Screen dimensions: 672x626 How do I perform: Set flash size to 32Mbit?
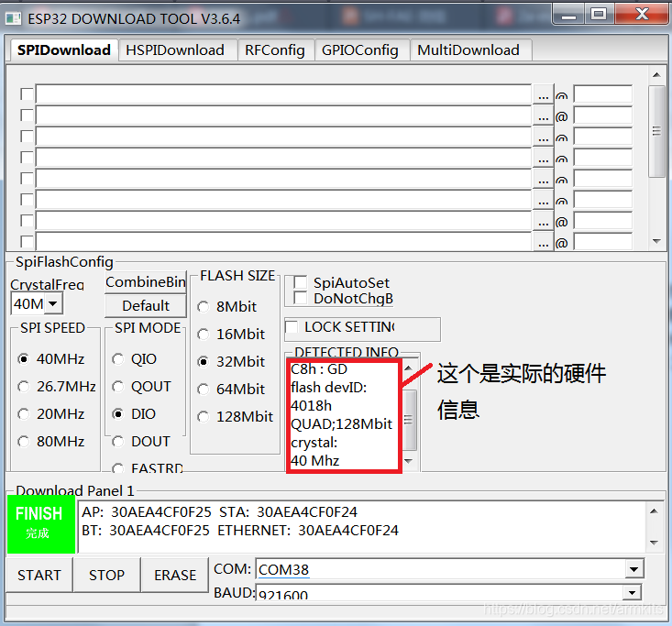click(231, 361)
